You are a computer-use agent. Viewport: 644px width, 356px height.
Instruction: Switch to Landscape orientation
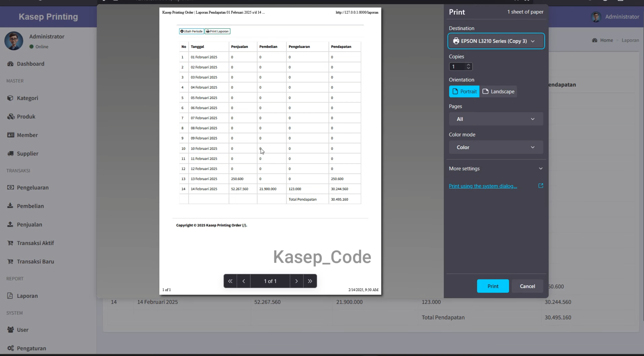(x=498, y=91)
